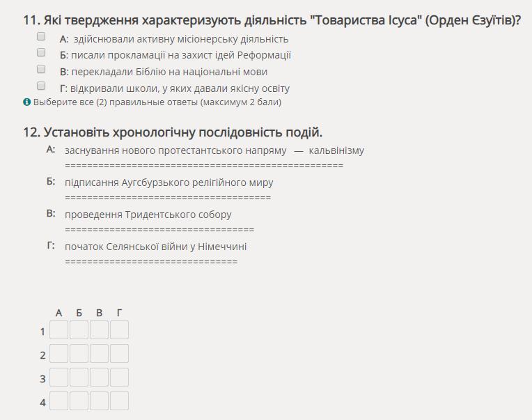
Task: Select cell row 3 column В
Action: tap(99, 378)
